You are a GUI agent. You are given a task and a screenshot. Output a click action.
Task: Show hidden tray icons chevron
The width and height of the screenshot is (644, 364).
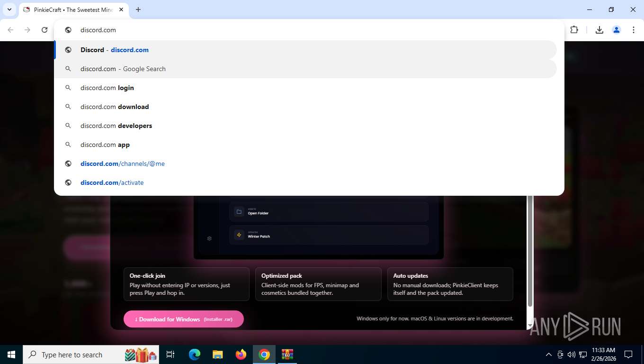[x=549, y=355]
